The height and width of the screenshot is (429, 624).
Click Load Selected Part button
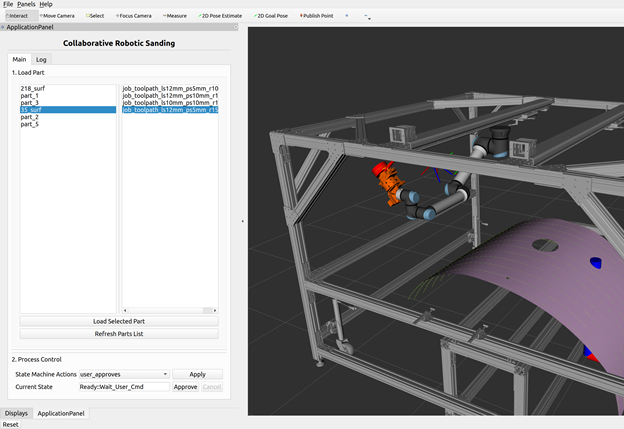pyautogui.click(x=119, y=321)
